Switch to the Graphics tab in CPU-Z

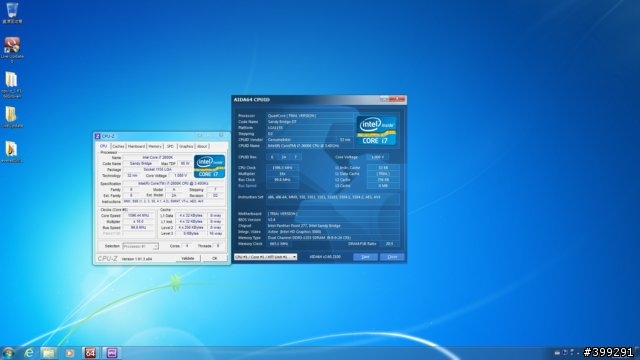pyautogui.click(x=186, y=146)
